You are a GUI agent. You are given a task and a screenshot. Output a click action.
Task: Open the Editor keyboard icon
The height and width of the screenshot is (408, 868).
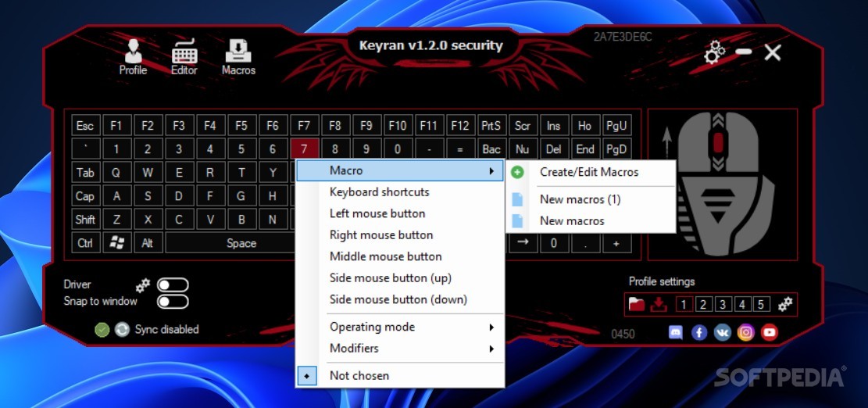184,51
